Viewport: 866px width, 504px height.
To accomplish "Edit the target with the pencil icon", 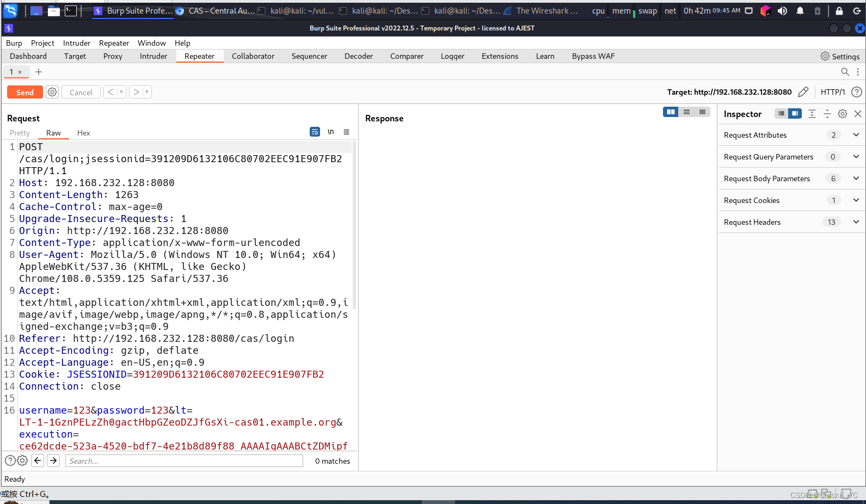I will (803, 92).
